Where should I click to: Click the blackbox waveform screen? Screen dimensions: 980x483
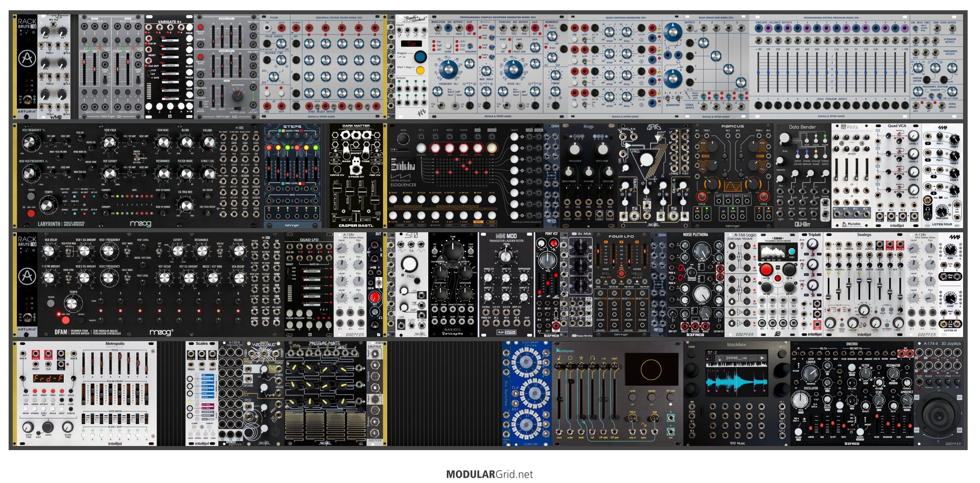(x=736, y=374)
